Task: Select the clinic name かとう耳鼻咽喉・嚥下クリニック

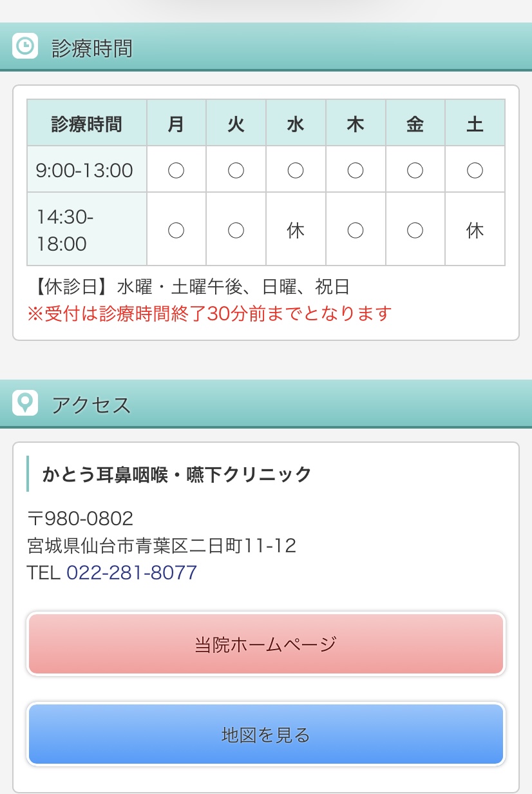Action: tap(177, 474)
